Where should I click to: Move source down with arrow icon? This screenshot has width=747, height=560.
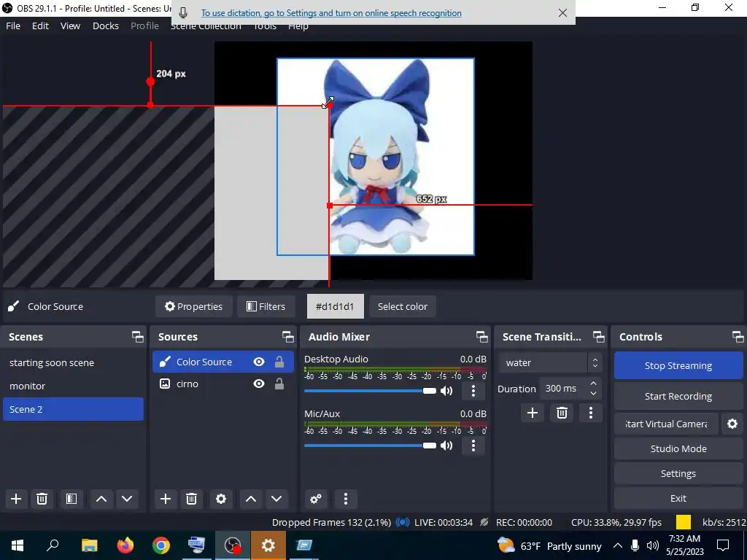(x=276, y=499)
